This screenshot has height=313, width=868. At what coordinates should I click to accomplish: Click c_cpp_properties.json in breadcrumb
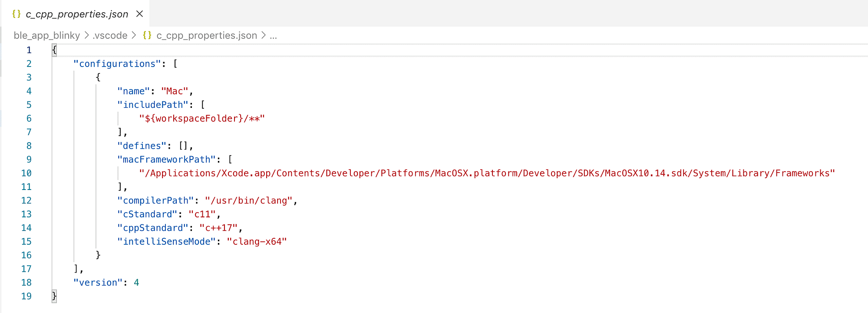[207, 36]
